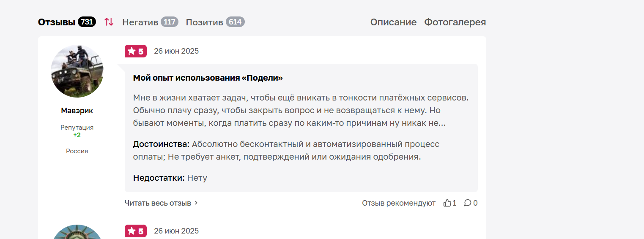Go to Описание section
The height and width of the screenshot is (239, 644).
click(x=393, y=22)
